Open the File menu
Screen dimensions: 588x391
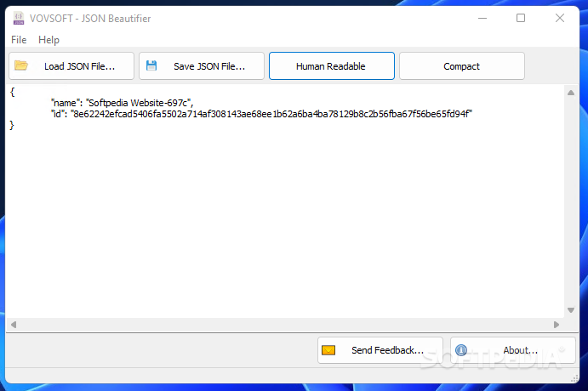click(x=19, y=40)
